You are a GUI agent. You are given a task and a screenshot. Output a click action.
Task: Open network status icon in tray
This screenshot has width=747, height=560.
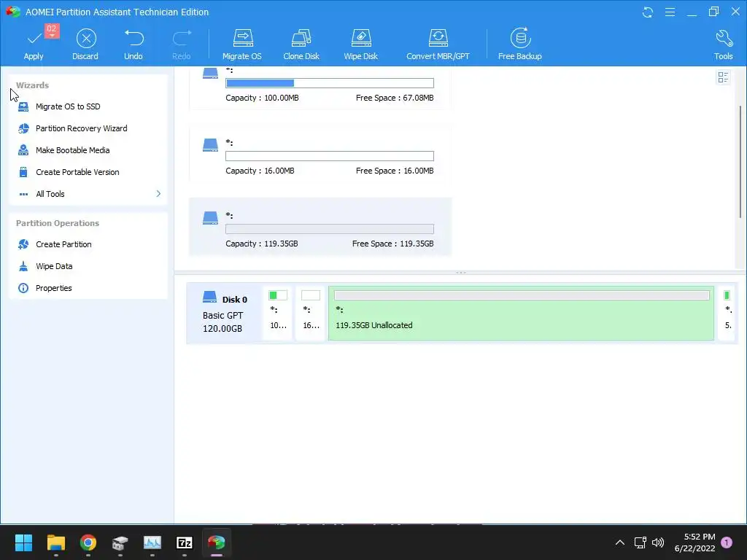[x=640, y=542]
